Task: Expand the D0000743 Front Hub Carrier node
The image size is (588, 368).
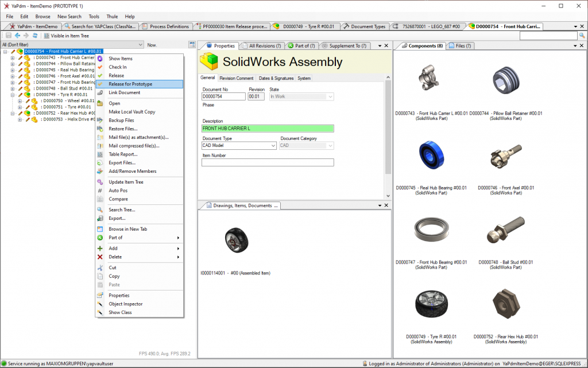Action: (13, 58)
